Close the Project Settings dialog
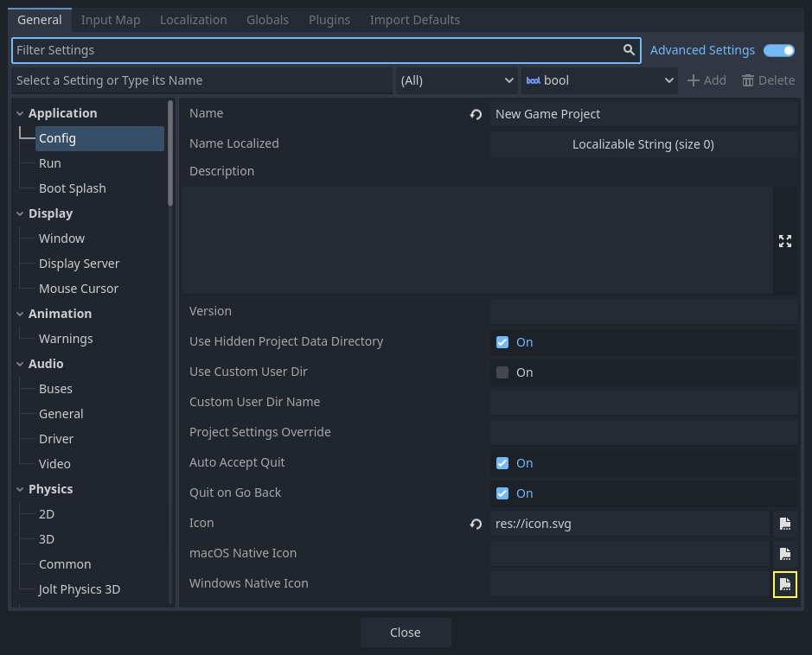This screenshot has width=812, height=655. click(405, 632)
